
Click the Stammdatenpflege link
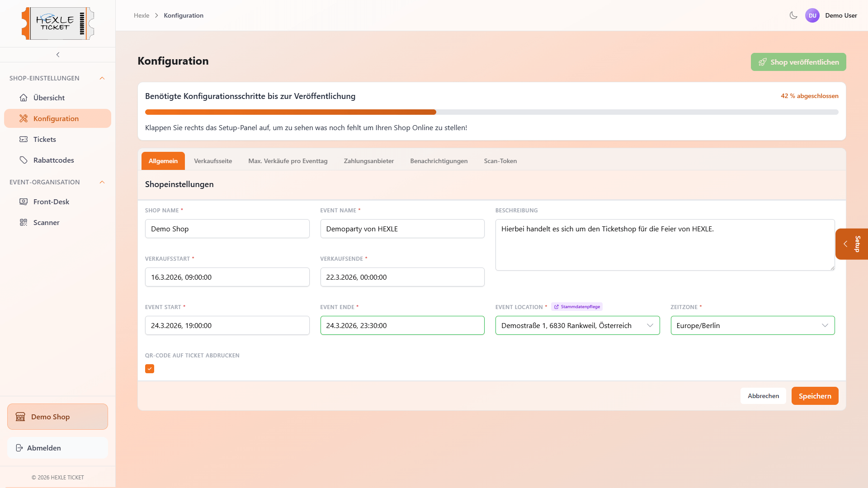(577, 307)
